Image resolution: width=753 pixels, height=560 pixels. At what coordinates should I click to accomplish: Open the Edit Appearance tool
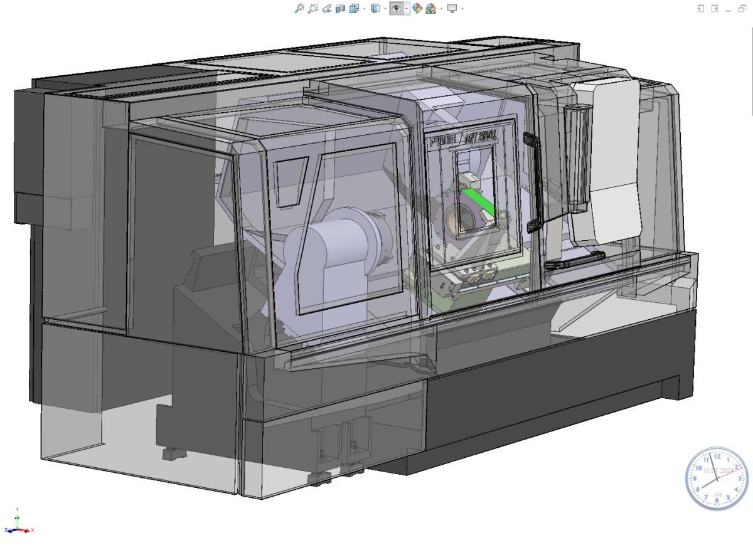point(417,8)
